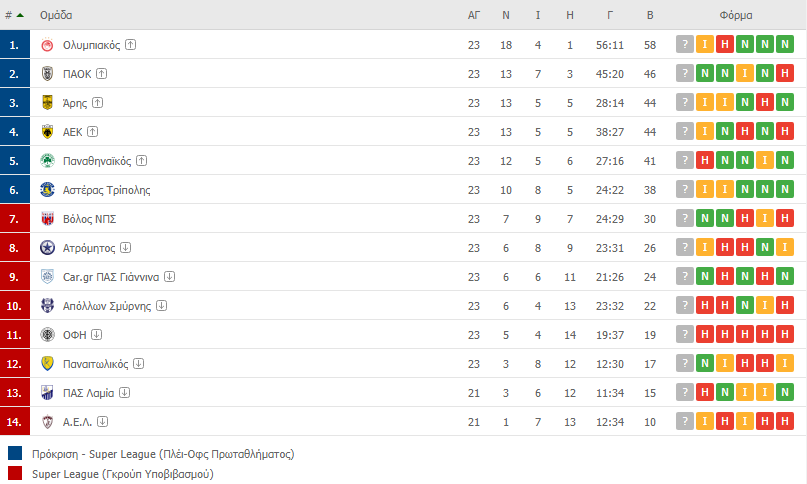The image size is (807, 484).
Task: Sort by the Γ goals column header
Action: click(610, 15)
